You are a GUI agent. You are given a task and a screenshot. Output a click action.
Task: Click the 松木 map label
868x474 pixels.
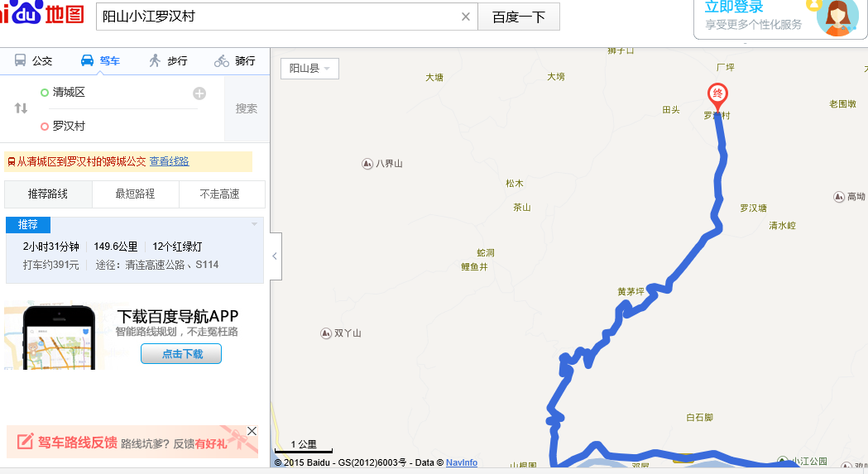tap(515, 184)
